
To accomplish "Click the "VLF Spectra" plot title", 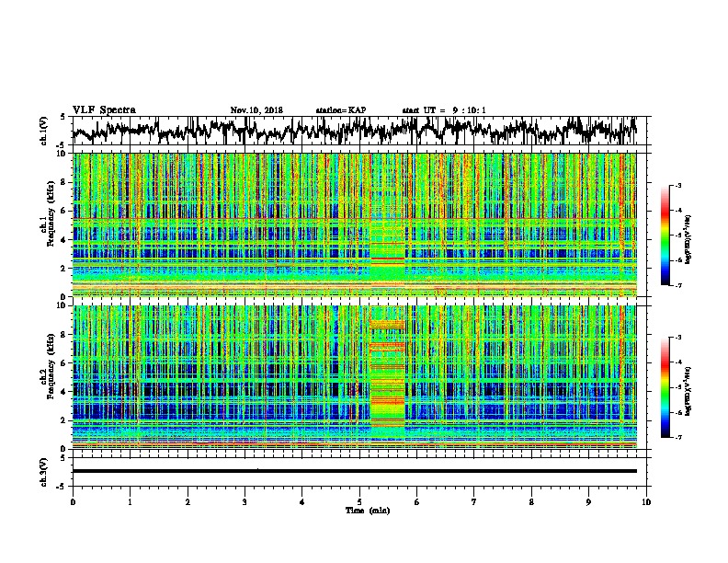I will tap(104, 110).
